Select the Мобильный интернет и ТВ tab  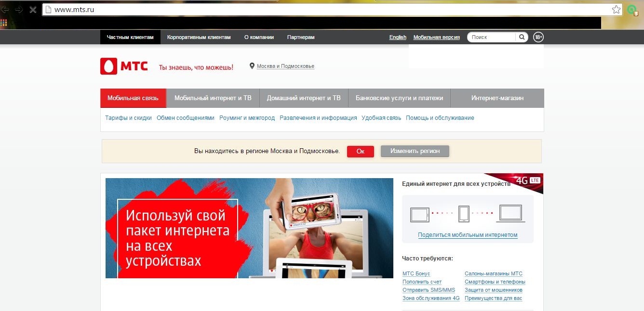pyautogui.click(x=214, y=98)
